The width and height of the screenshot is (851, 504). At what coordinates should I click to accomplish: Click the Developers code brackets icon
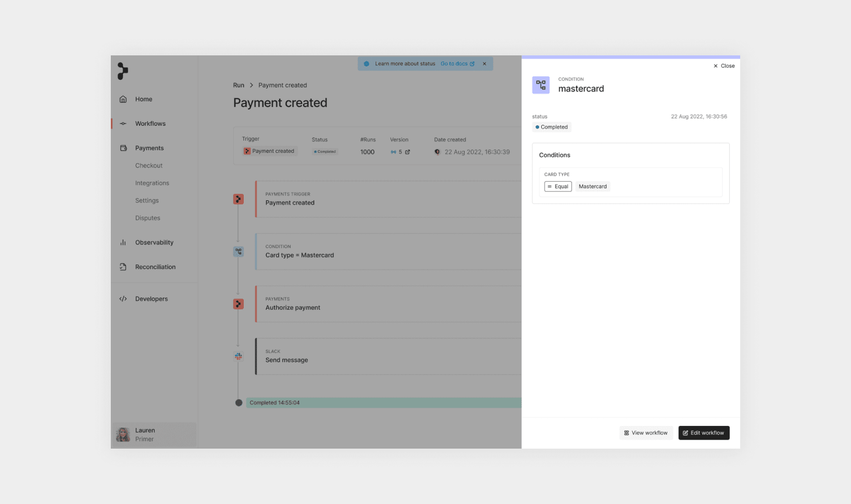123,299
